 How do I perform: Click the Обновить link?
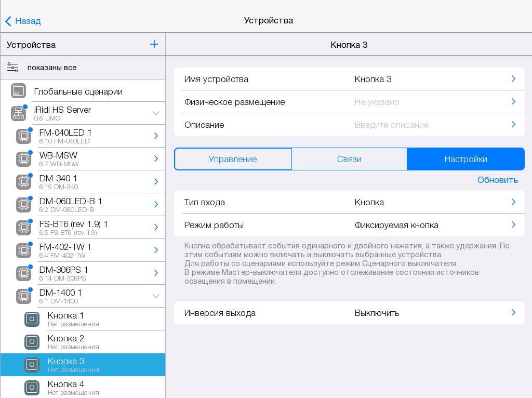pyautogui.click(x=497, y=180)
